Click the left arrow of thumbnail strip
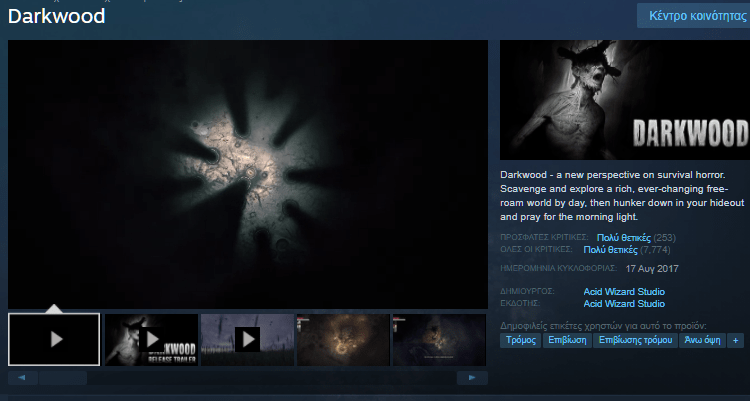Viewport: 750px width, 401px height. (22, 378)
